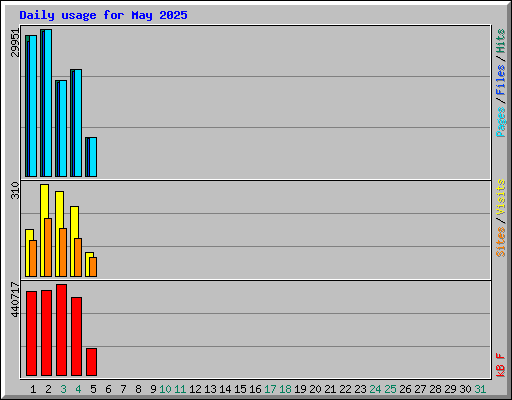Click the 'Visits' legend label
This screenshot has height=400, width=512.
(x=501, y=197)
